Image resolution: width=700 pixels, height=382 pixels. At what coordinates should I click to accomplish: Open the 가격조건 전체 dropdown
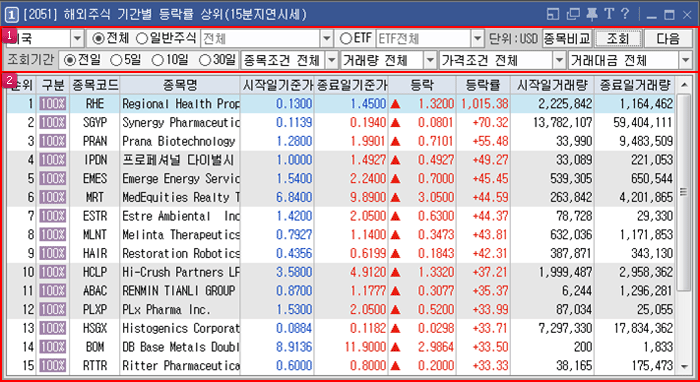click(559, 60)
